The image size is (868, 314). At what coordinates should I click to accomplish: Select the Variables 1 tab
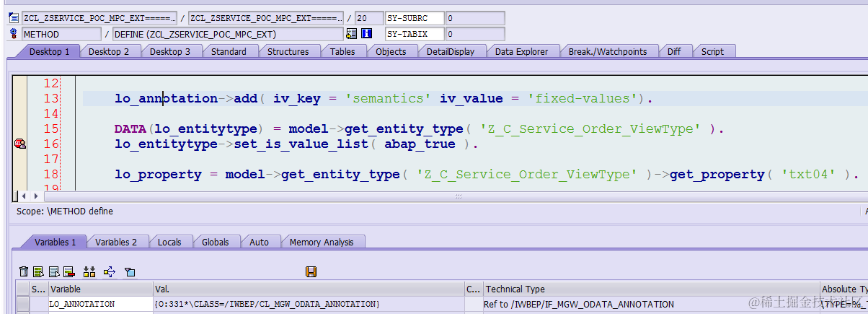pyautogui.click(x=55, y=242)
